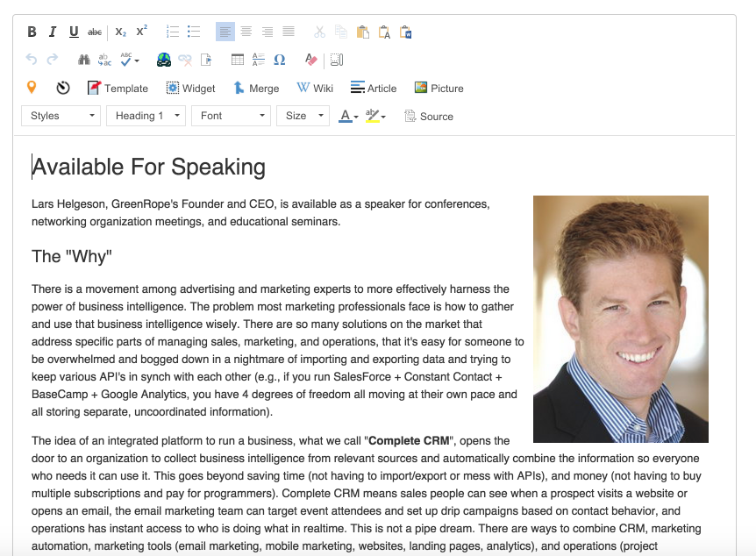Click the Merge button
756x556 pixels.
coord(256,89)
